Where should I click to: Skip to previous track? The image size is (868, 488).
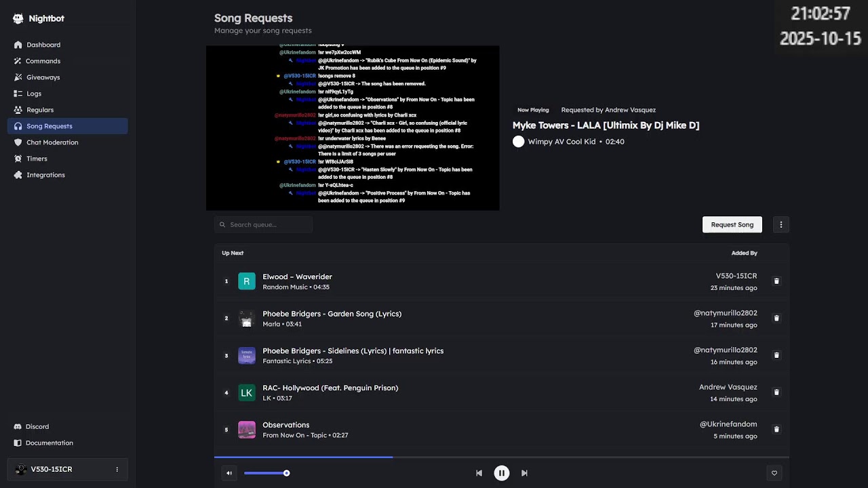479,473
